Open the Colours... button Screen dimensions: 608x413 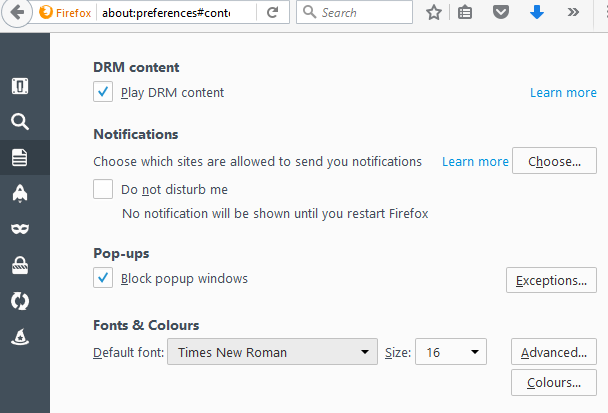[x=554, y=383]
